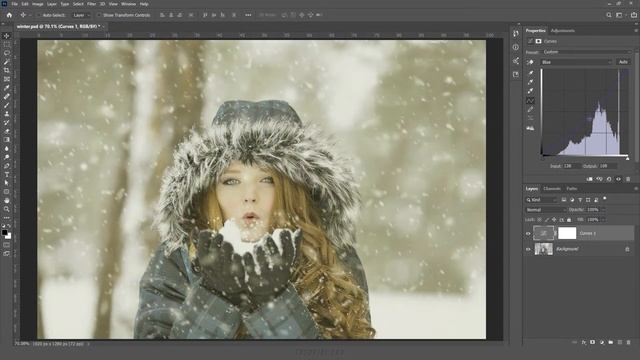Delete layer using trash icon in Layers
Image resolution: width=640 pixels, height=360 pixels.
click(x=629, y=342)
